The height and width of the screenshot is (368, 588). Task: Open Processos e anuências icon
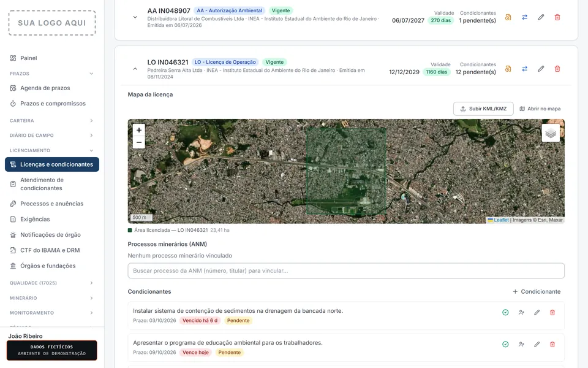click(13, 204)
